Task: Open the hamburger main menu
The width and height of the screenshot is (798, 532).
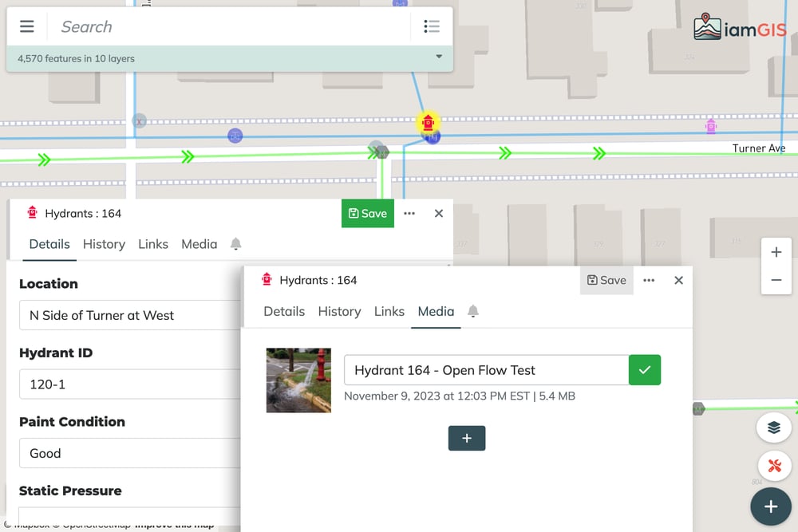Action: (27, 26)
